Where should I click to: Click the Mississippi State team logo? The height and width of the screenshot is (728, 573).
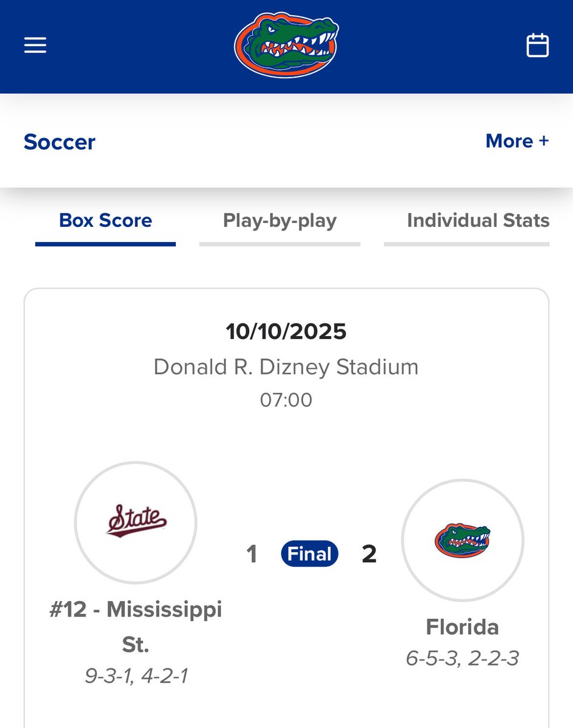[136, 522]
